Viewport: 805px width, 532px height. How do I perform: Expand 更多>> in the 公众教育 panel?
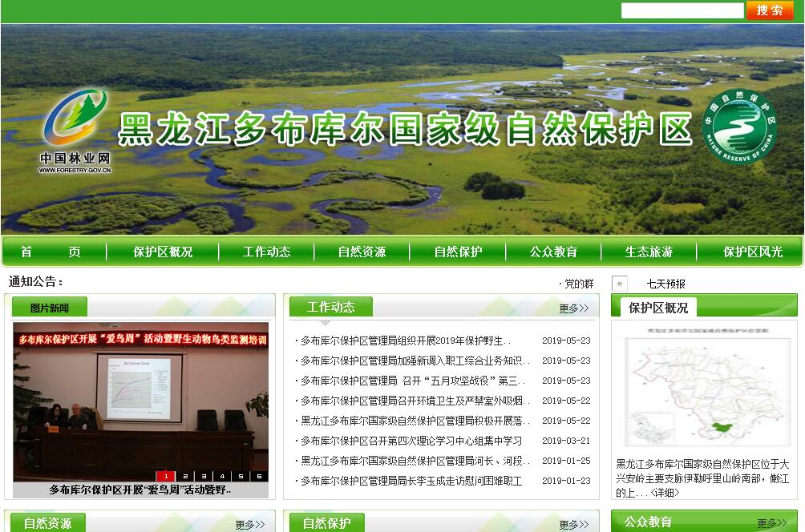(x=776, y=523)
